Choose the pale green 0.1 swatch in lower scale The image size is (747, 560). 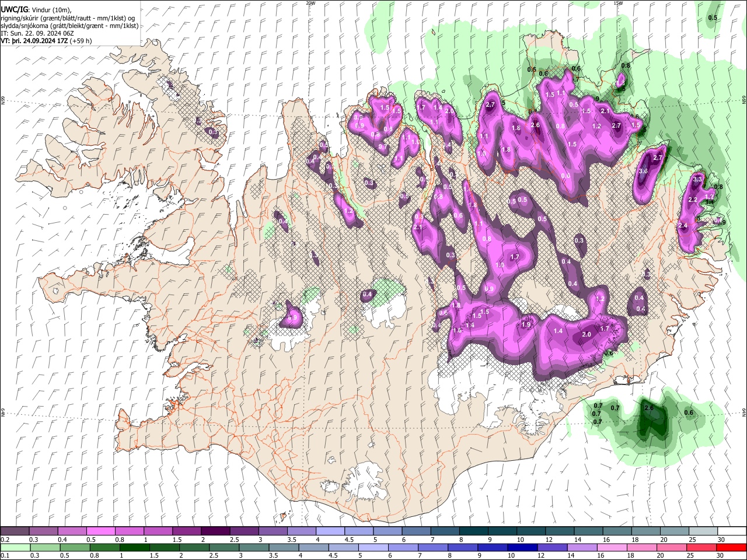tap(16, 547)
